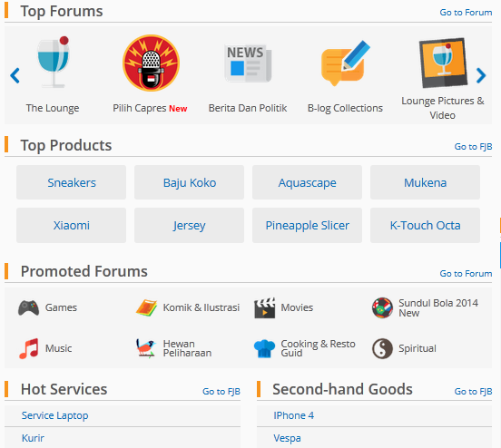Screen dimensions: 501x448
Task: Open the Movies clapperboard icon
Action: tap(264, 307)
